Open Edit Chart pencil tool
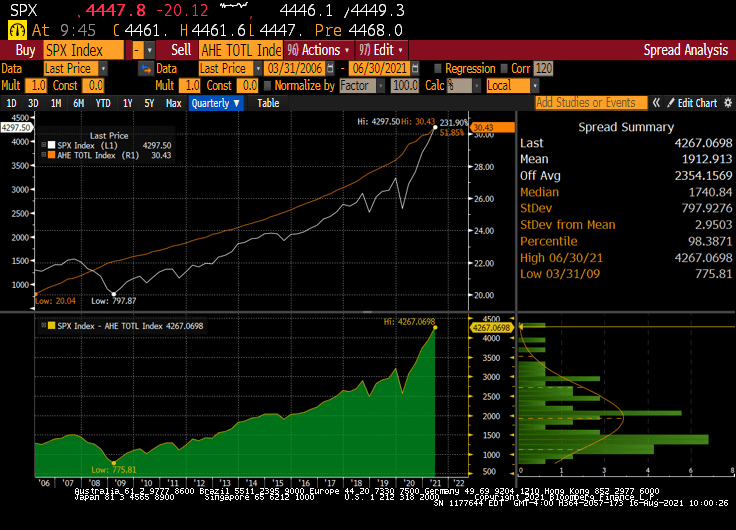736x530 pixels. pyautogui.click(x=671, y=103)
